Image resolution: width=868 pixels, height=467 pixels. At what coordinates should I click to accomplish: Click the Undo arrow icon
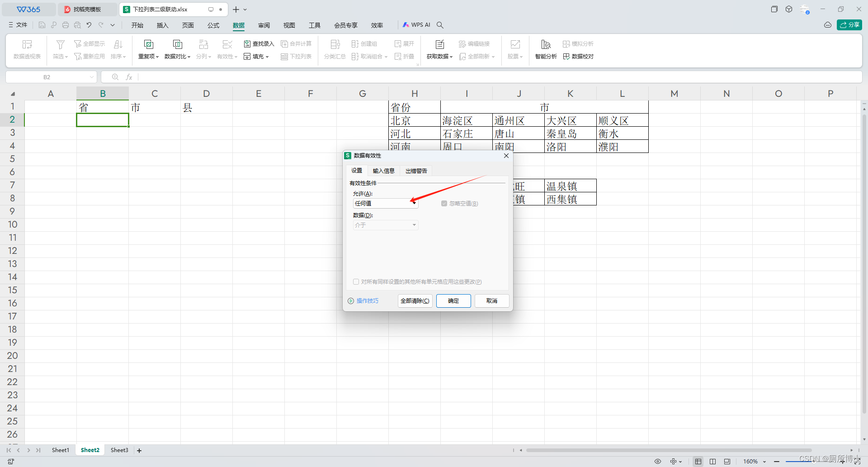point(89,25)
